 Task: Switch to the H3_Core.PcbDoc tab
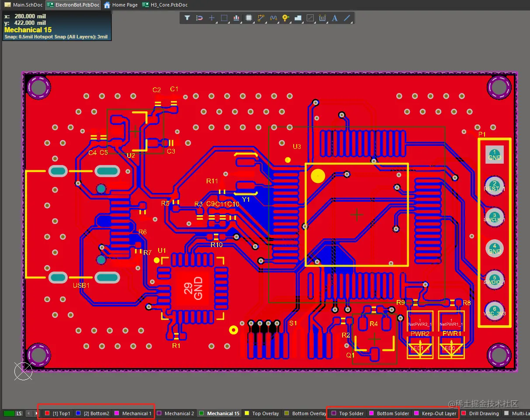165,5
